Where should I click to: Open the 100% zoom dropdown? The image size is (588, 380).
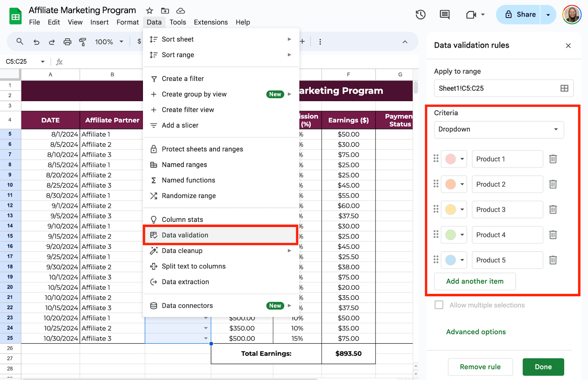click(x=109, y=42)
